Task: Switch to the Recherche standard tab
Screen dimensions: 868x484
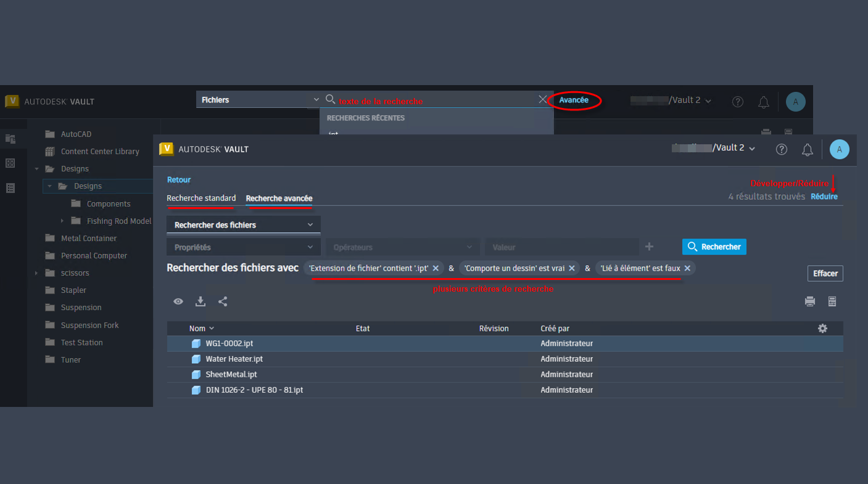Action: [201, 199]
